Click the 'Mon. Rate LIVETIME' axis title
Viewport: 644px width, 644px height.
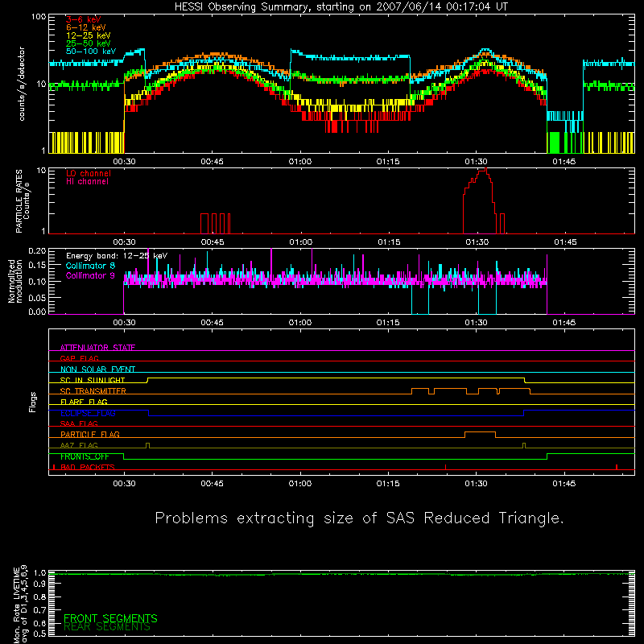[16, 605]
